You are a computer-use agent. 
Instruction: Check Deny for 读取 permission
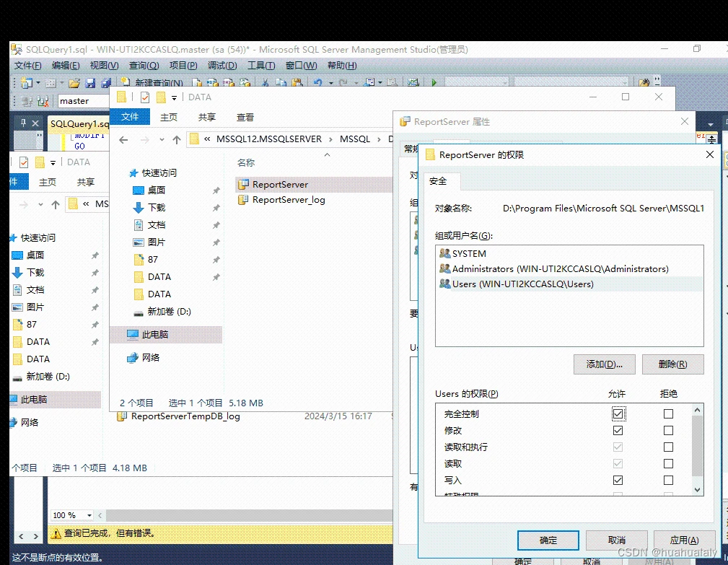669,463
